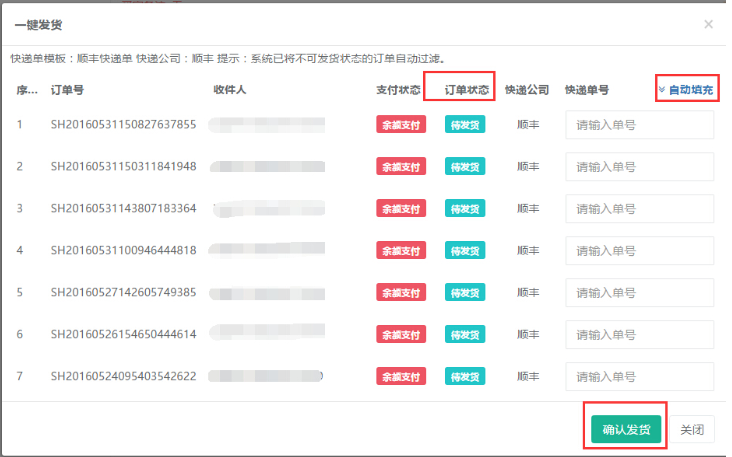Click the 关闭 button
Image resolution: width=732 pixels, height=457 pixels.
pos(692,429)
